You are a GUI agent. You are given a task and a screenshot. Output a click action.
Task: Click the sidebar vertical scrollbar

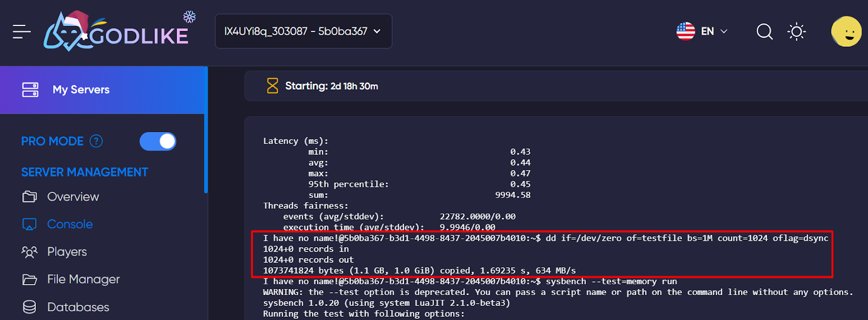pyautogui.click(x=206, y=129)
